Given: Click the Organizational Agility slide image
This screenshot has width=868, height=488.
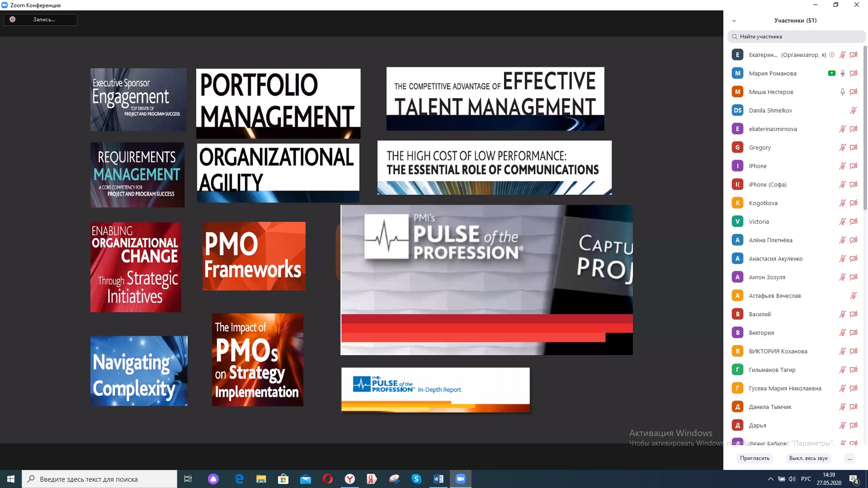Looking at the screenshot, I should pyautogui.click(x=278, y=173).
